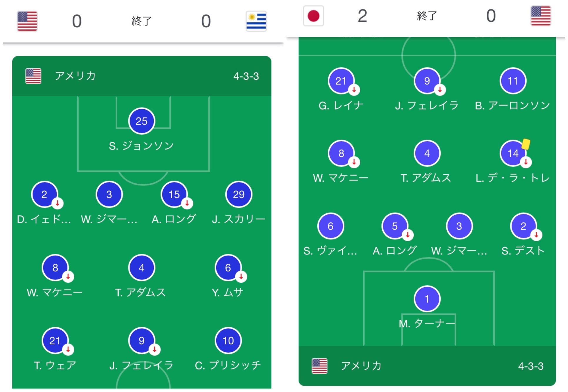Select player 1 M. ターナー goalkeeper circle
Viewport: 568px width, 392px height.
[427, 299]
